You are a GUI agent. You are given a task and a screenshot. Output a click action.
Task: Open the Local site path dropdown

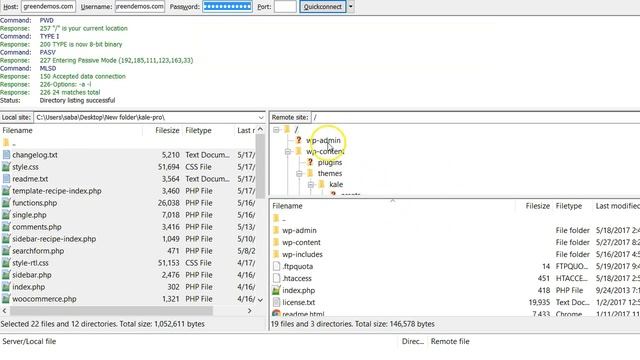point(261,118)
